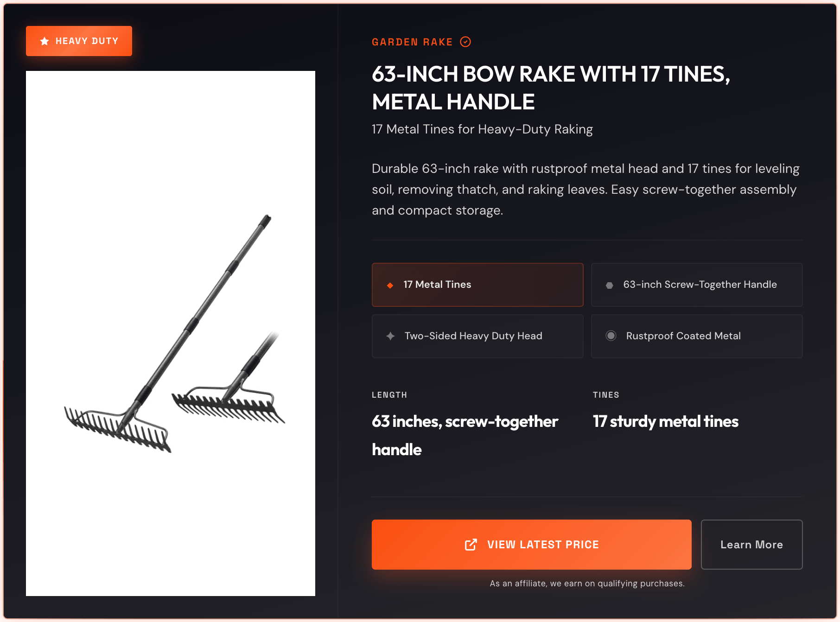The height and width of the screenshot is (622, 840).
Task: Click the affiliate disclaimer text
Action: tap(587, 584)
